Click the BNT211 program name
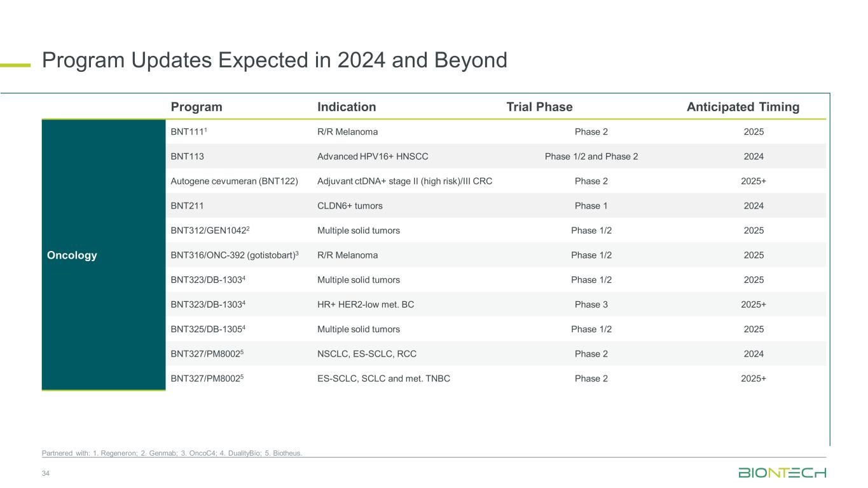Image resolution: width=868 pixels, height=488 pixels. 187,206
